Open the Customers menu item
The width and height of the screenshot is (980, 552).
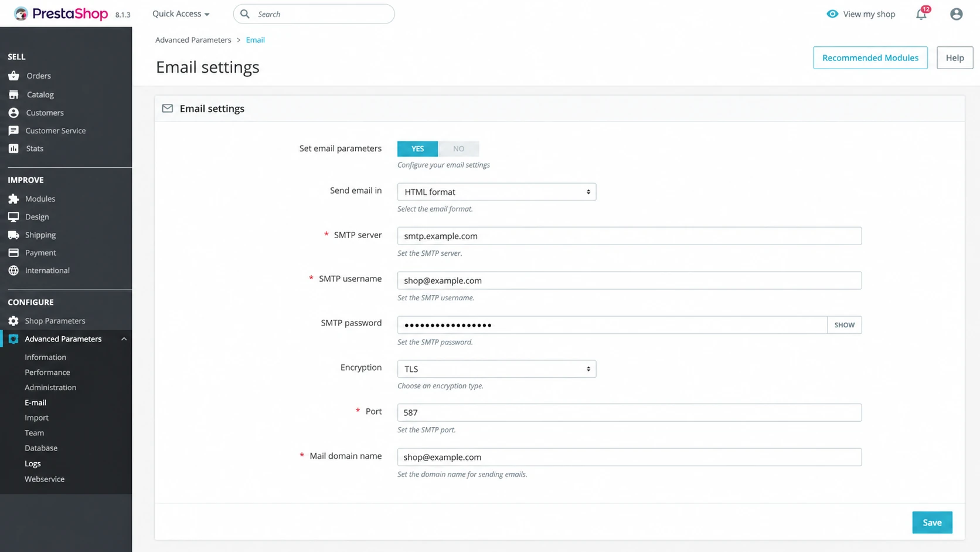click(45, 113)
